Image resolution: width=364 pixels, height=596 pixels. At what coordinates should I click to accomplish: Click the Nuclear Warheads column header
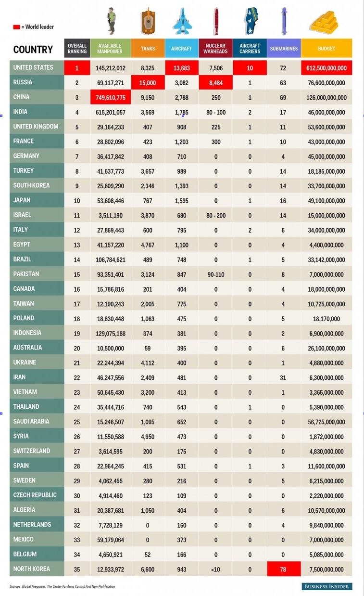point(215,48)
